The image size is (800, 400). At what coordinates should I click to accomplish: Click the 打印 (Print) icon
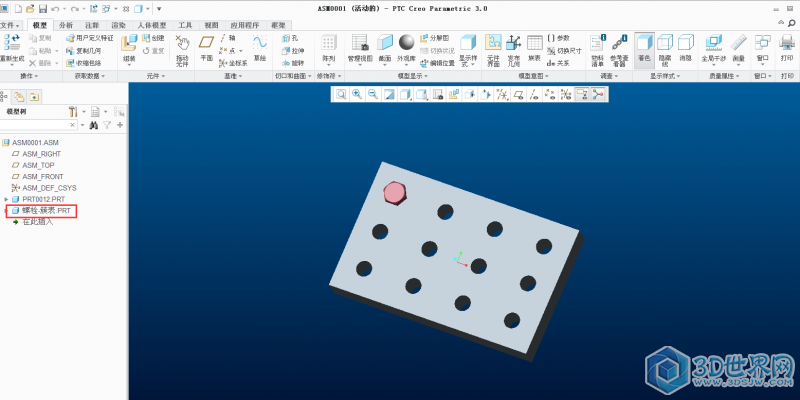pyautogui.click(x=787, y=46)
